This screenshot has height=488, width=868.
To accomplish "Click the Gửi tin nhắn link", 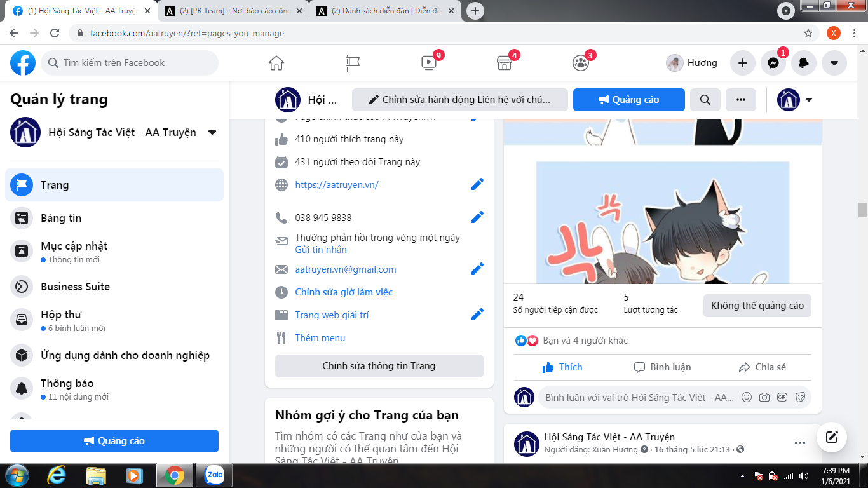I will [321, 250].
